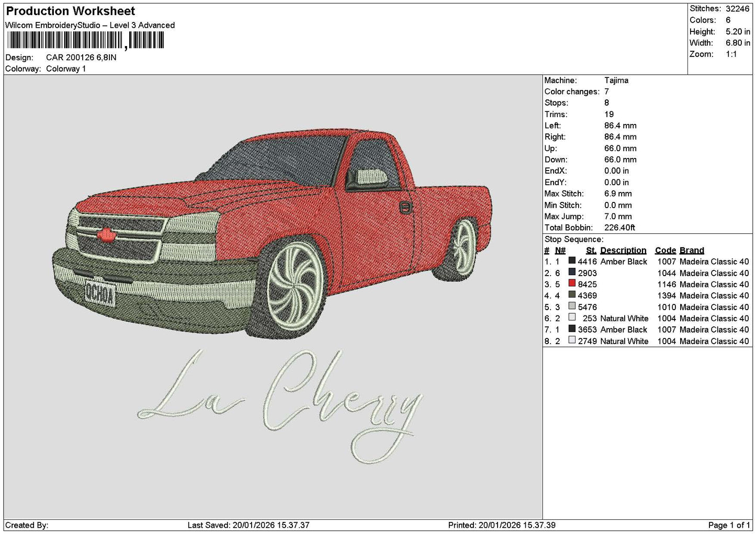Click the Trims value '19'
The height and width of the screenshot is (534, 756).
tap(609, 115)
